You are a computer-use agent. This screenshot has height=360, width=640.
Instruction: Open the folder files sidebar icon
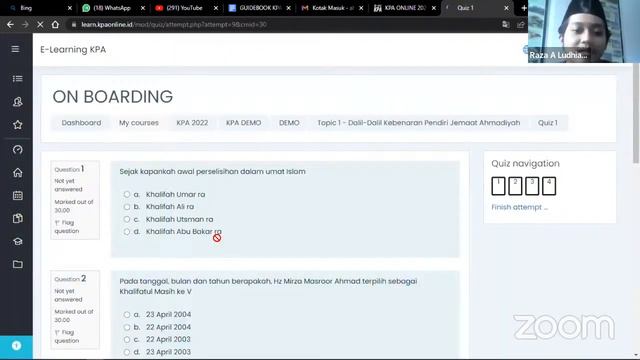[x=17, y=264]
